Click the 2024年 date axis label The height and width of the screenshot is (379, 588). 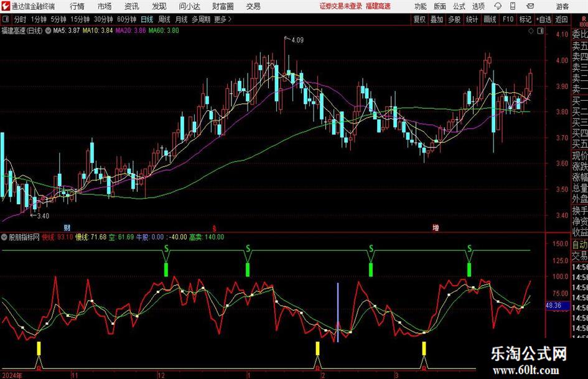12,375
